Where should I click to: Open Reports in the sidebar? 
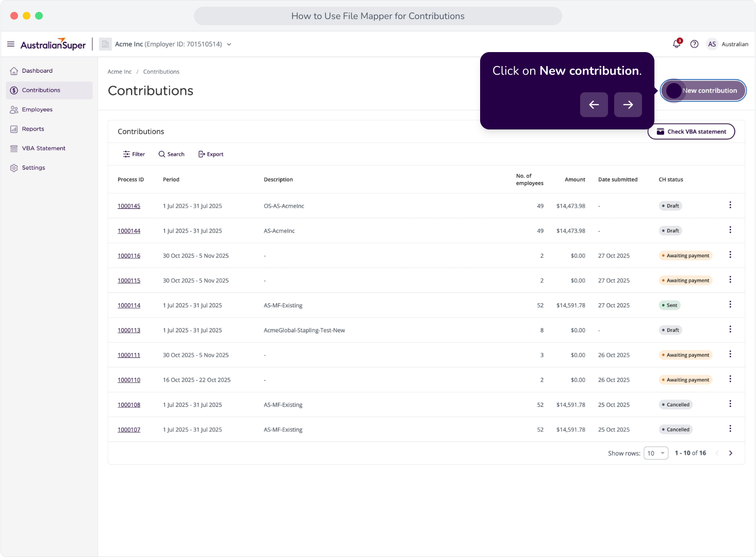[50, 129]
